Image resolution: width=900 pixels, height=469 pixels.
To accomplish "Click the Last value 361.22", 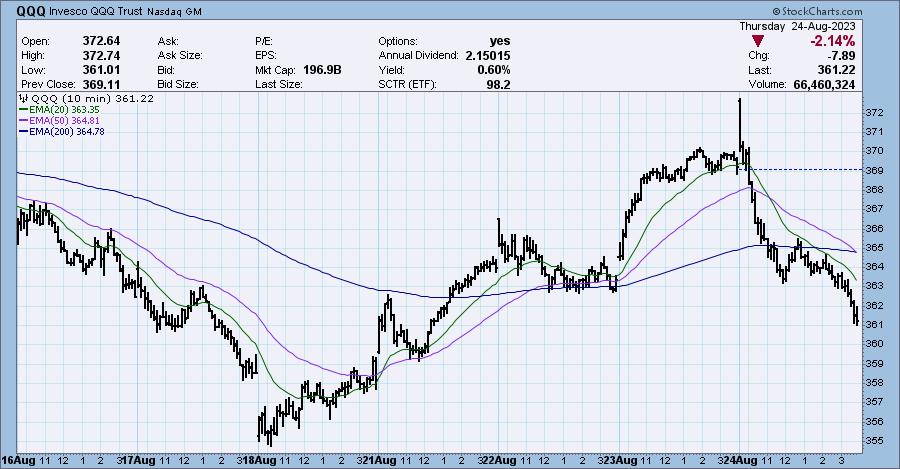I will click(x=837, y=70).
